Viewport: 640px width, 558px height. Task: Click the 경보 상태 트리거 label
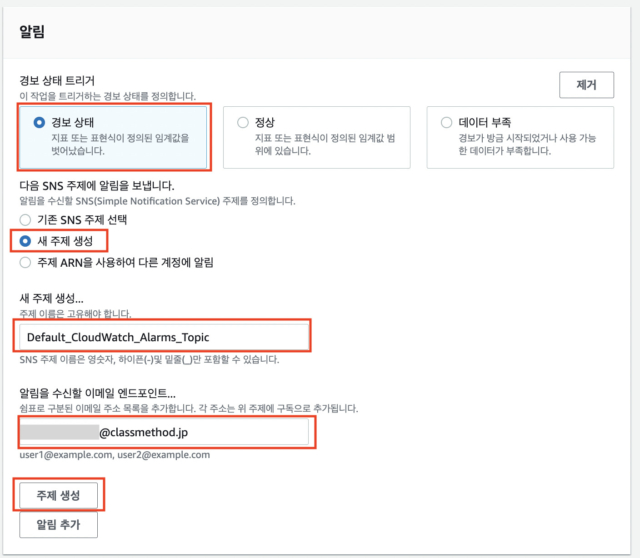(x=65, y=80)
